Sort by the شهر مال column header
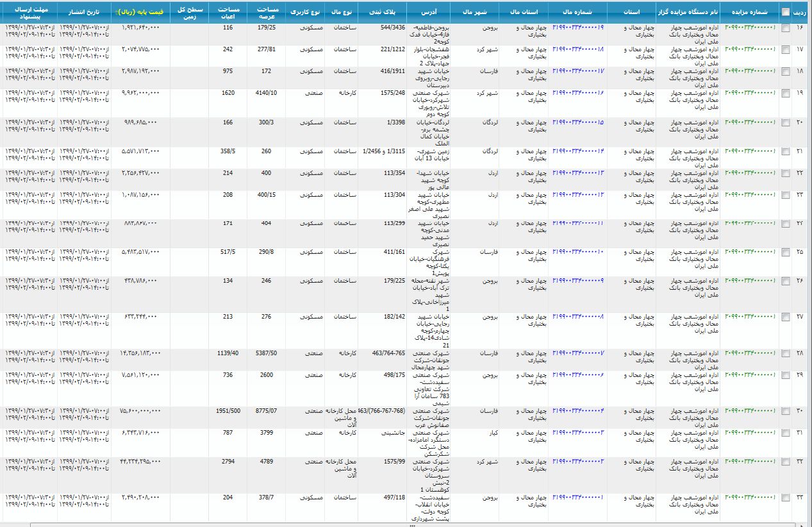The width and height of the screenshot is (812, 527). [474, 12]
